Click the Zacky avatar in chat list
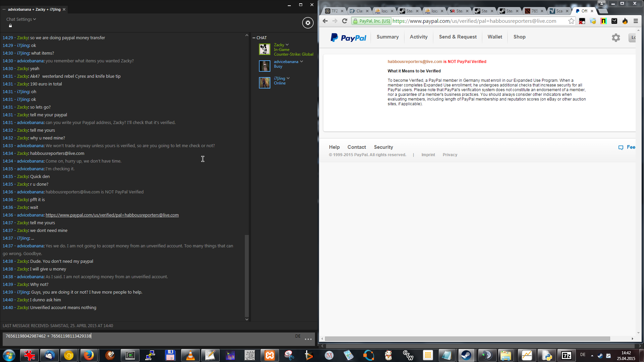644x362 pixels. (264, 49)
